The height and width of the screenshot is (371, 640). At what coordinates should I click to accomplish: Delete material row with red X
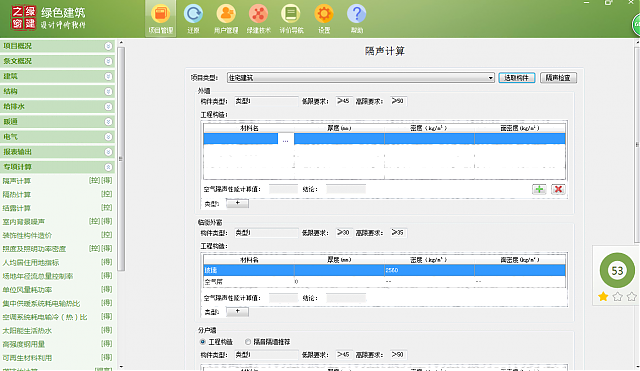pyautogui.click(x=558, y=189)
